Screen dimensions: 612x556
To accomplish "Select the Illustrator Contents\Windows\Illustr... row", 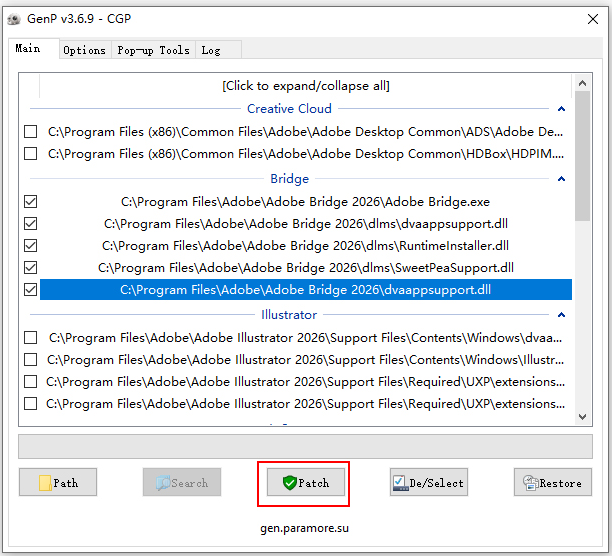I will click(306, 359).
